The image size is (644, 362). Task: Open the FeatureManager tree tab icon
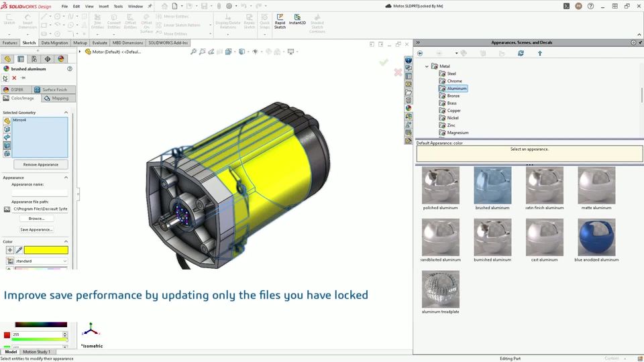point(7,59)
